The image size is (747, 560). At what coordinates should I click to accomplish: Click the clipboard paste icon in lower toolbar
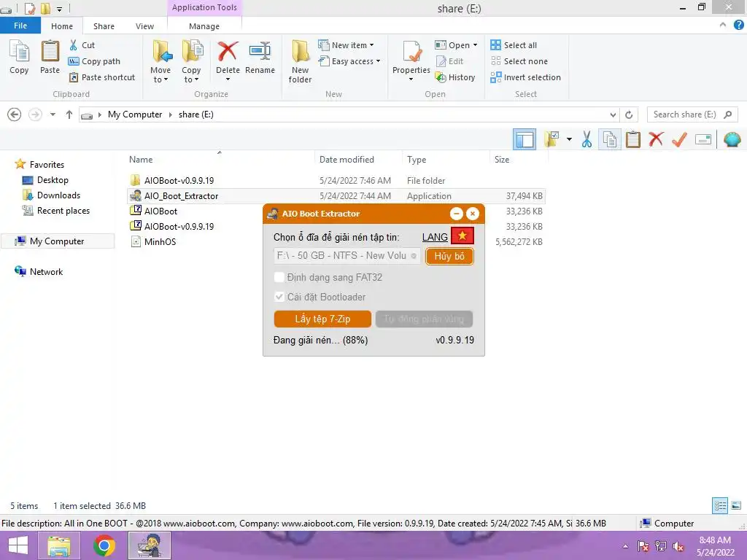(x=632, y=139)
